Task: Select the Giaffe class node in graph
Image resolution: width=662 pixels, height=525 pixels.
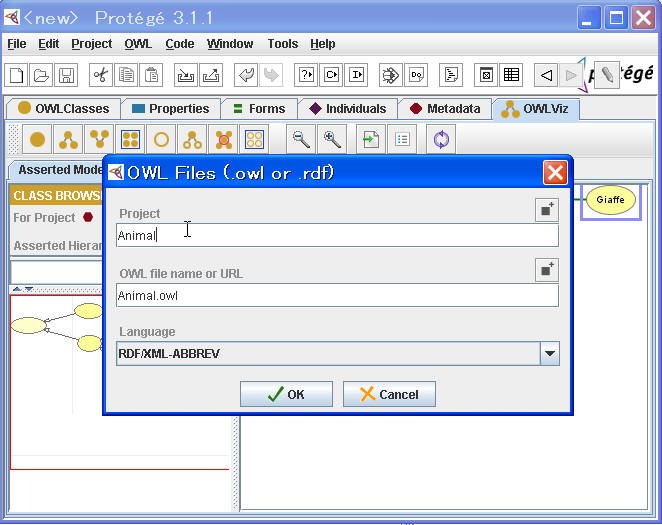Action: [610, 200]
